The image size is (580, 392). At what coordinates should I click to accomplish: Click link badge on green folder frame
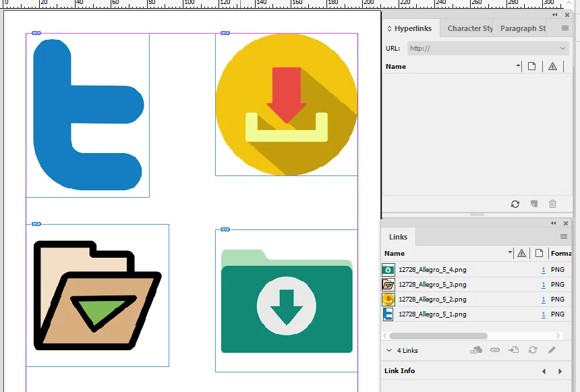(225, 229)
